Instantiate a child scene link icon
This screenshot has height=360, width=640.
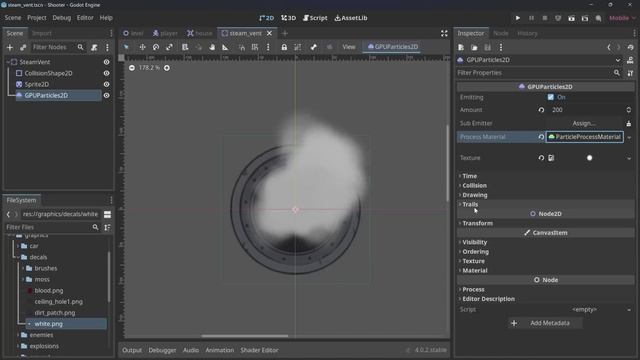coord(23,47)
